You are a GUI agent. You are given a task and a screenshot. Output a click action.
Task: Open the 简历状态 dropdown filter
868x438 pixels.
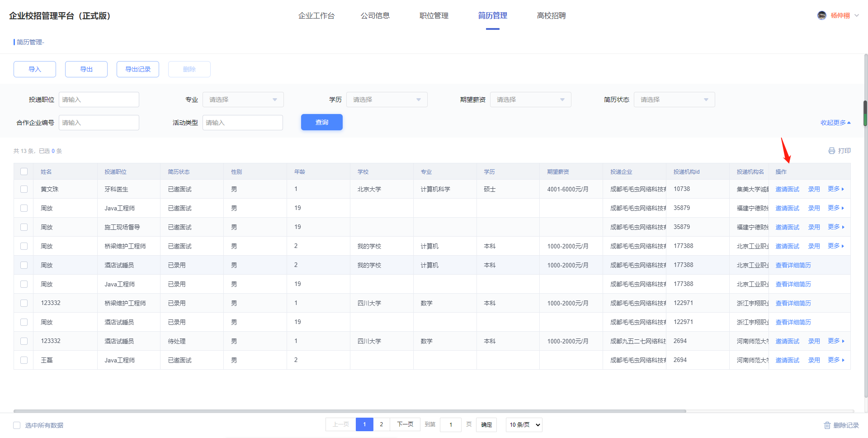674,100
